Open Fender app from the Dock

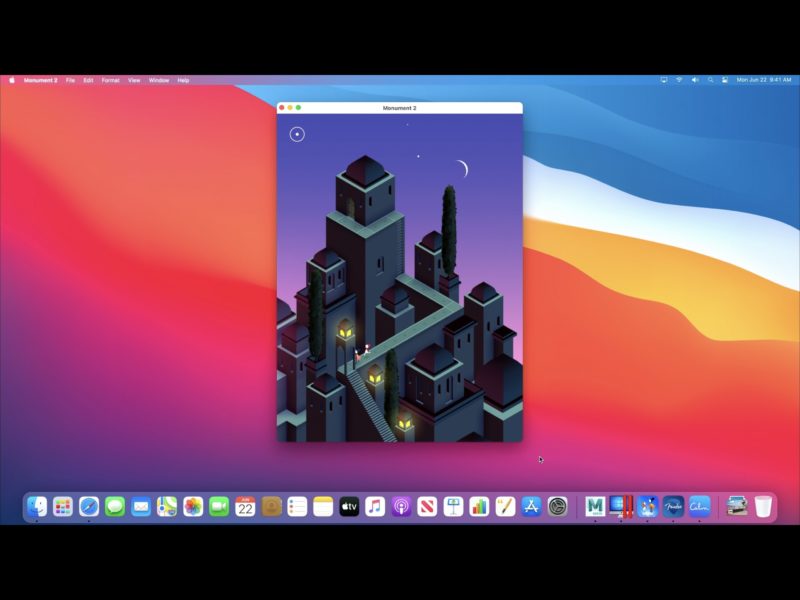point(673,507)
